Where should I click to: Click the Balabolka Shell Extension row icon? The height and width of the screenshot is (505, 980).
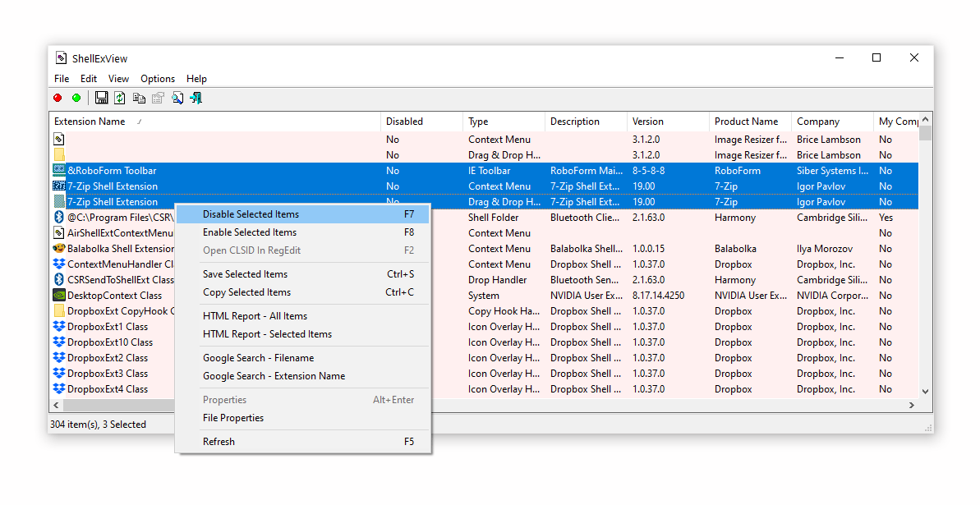59,248
